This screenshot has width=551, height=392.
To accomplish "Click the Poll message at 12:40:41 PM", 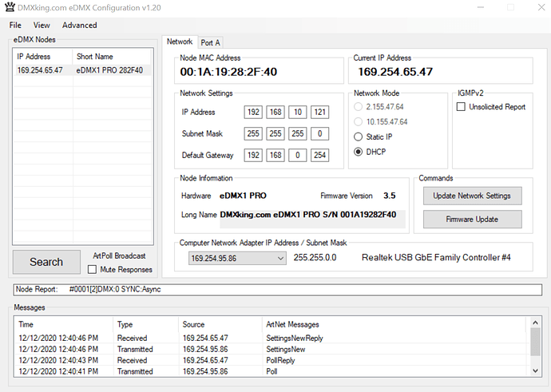I will 272,371.
